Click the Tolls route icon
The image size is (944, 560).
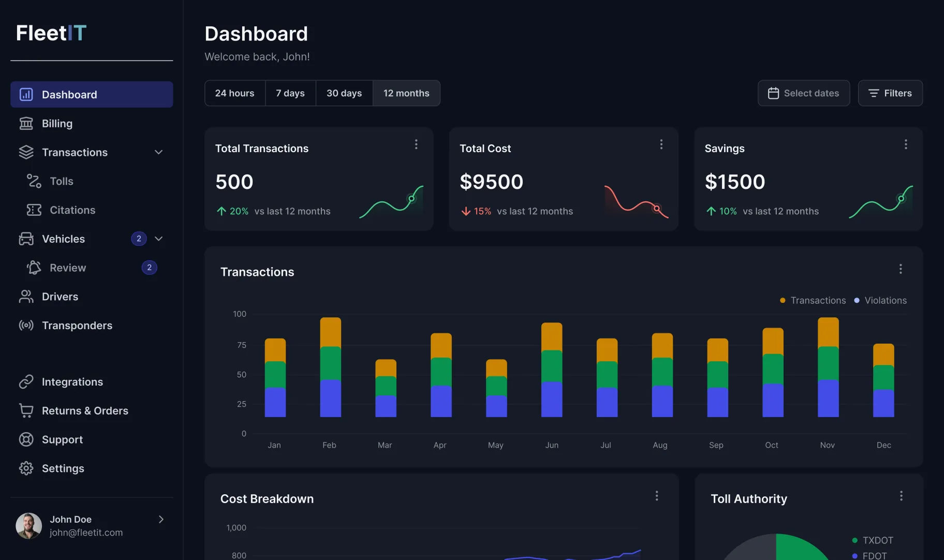tap(34, 181)
